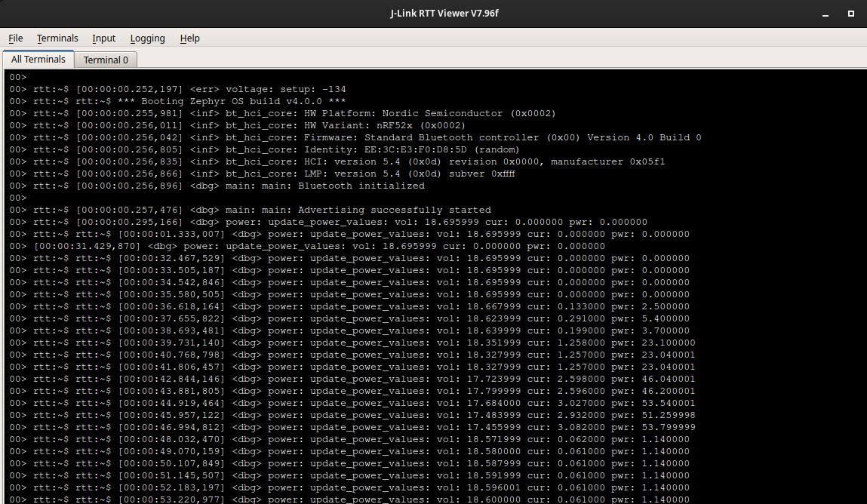The width and height of the screenshot is (867, 504).
Task: Click the line with pwr: 46.200001
Action: (x=352, y=392)
